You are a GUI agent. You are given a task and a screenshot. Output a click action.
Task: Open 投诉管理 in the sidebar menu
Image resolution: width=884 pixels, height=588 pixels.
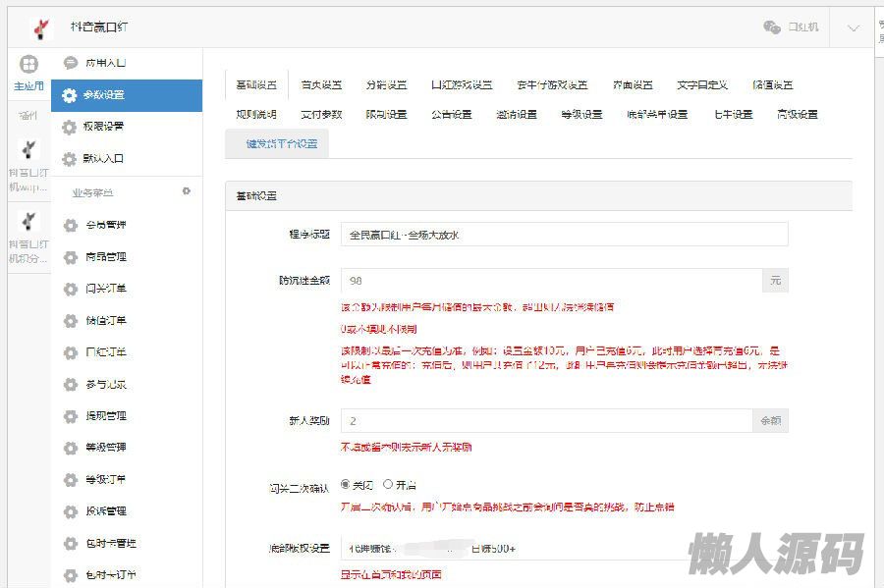(x=106, y=511)
